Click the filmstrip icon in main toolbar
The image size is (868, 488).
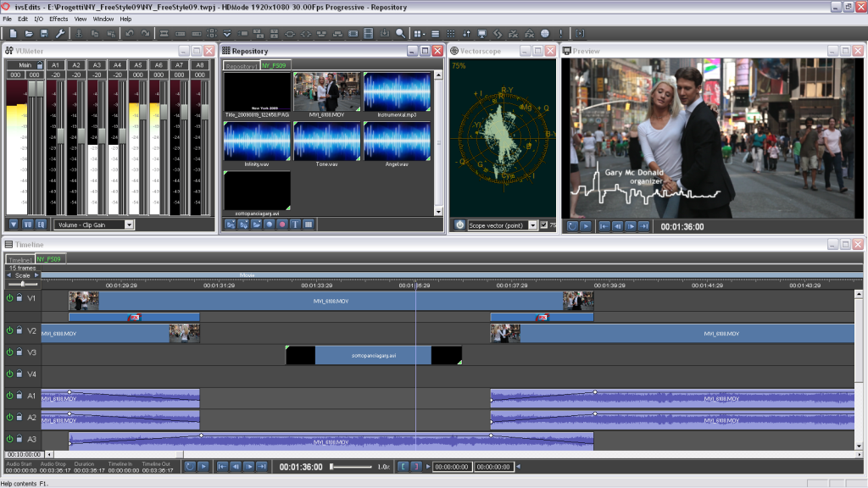tap(369, 34)
